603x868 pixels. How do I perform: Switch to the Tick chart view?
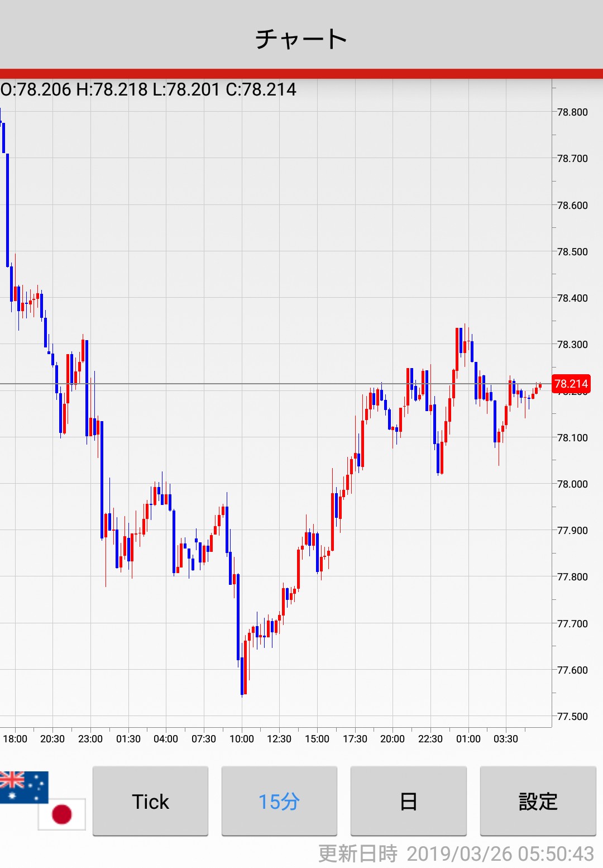pyautogui.click(x=150, y=801)
